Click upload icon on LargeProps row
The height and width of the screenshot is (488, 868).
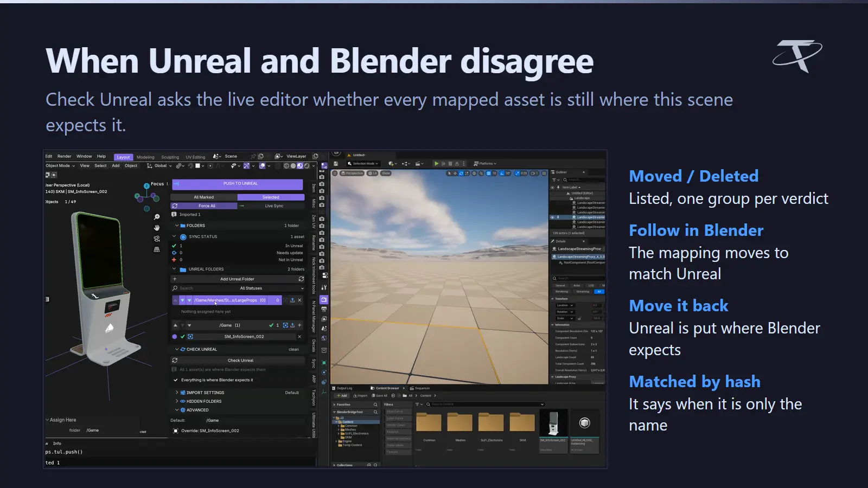(292, 300)
